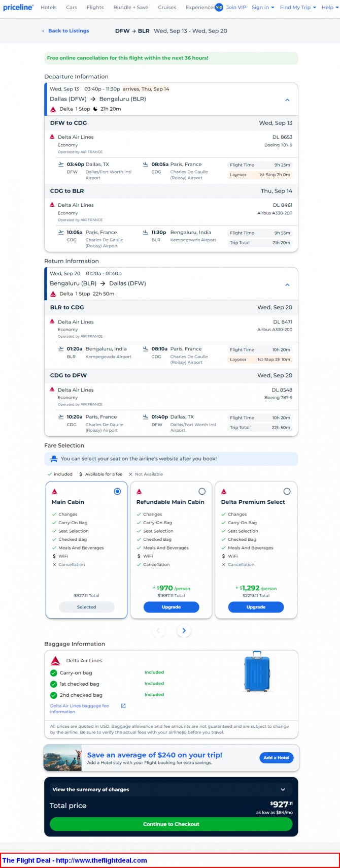
Task: Open the Flights menu item
Action: [x=95, y=8]
